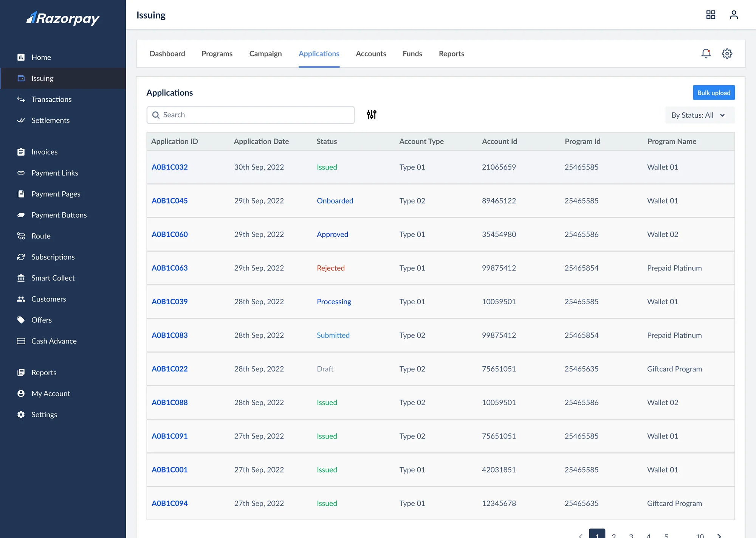
Task: Switch to the Dashboard tab
Action: click(x=167, y=54)
